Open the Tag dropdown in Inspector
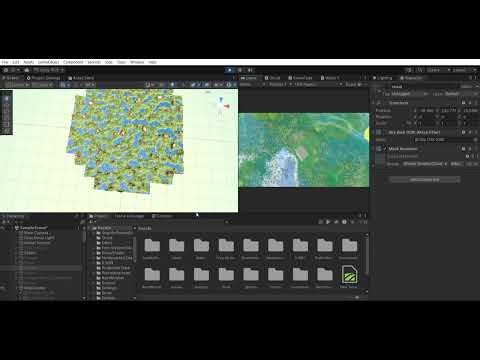The image size is (480, 360). click(411, 94)
